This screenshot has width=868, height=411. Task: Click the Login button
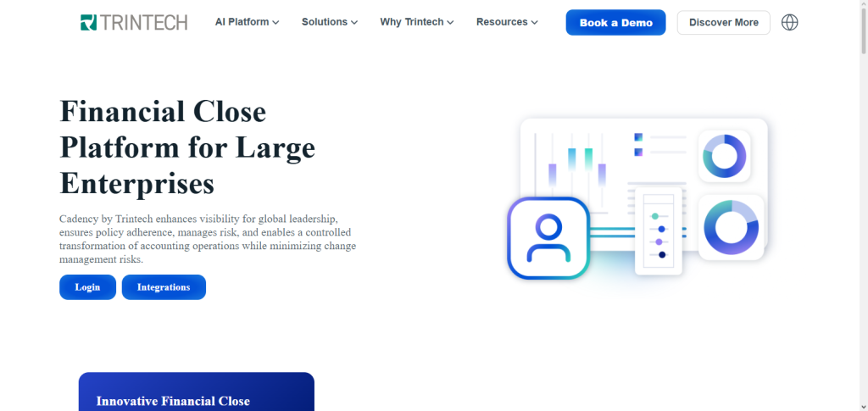click(87, 287)
